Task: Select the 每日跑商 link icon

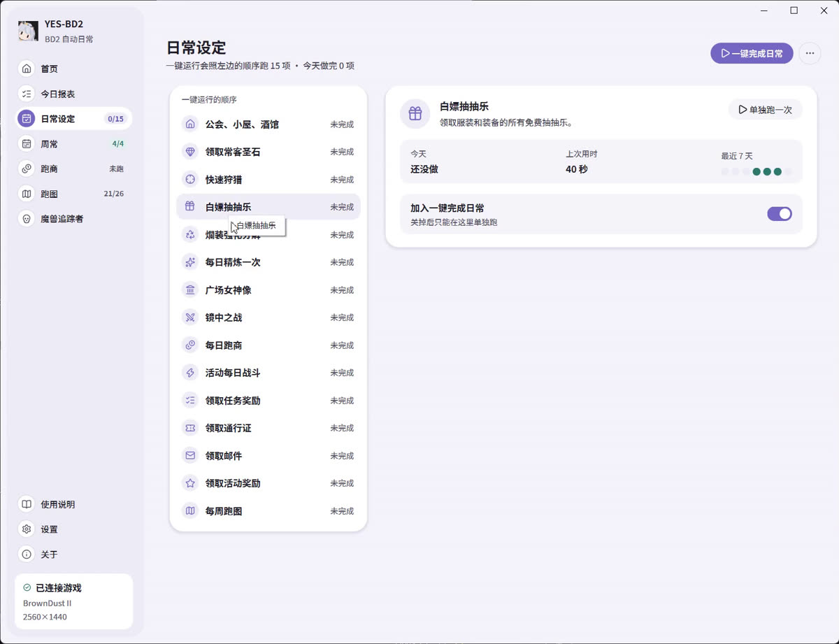Action: click(189, 345)
